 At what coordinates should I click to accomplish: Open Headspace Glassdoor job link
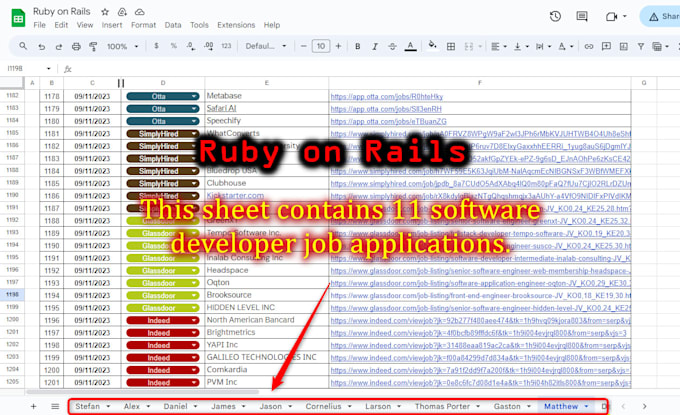481,271
